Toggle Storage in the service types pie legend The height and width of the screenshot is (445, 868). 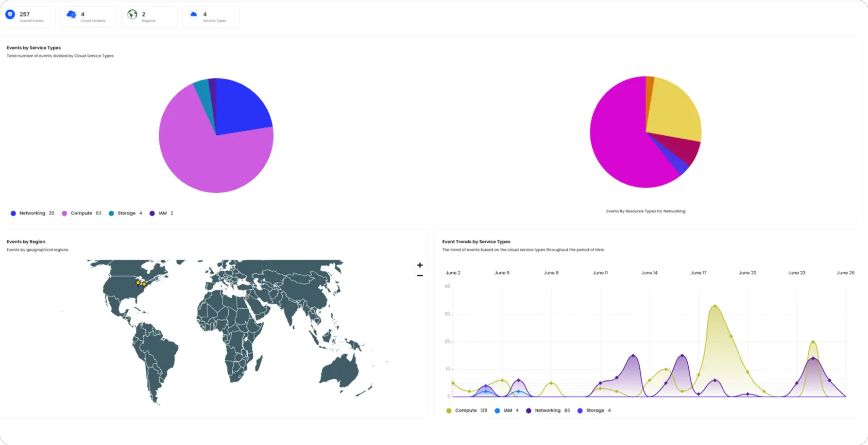tap(126, 213)
